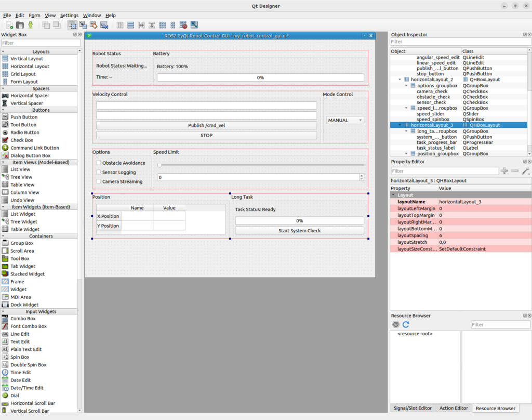Click the Resource Browser reload icon

406,324
